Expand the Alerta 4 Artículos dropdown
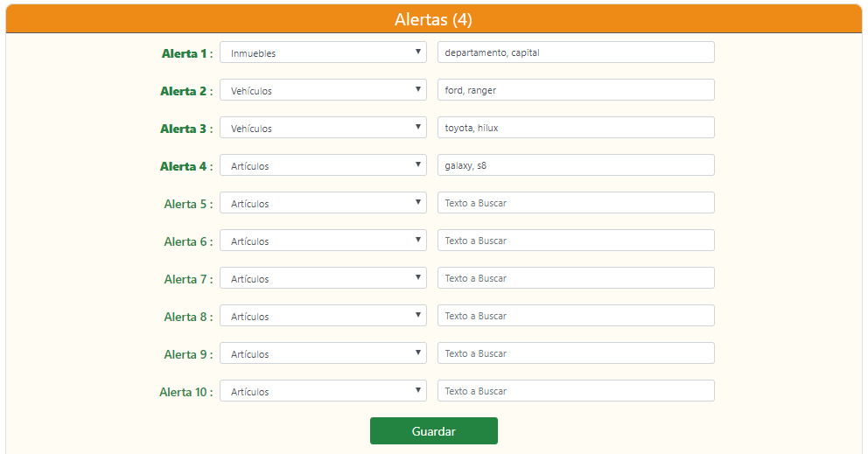Image resolution: width=868 pixels, height=454 pixels. [323, 165]
